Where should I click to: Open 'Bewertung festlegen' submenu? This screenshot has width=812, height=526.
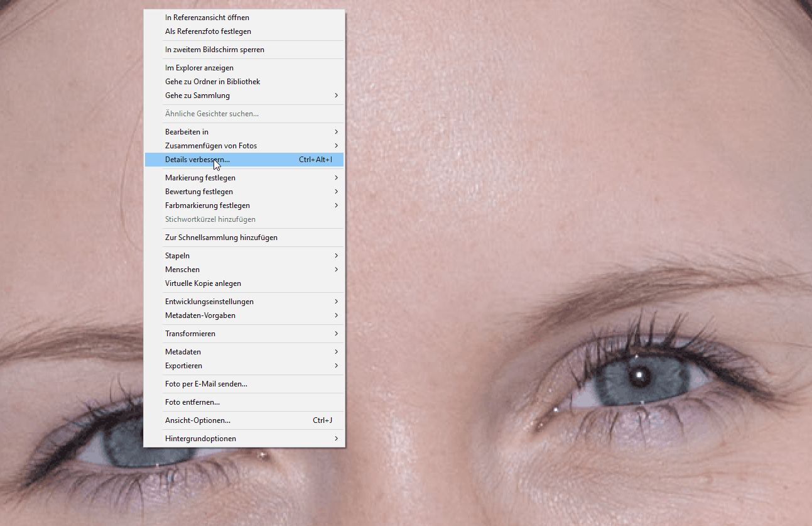[199, 192]
